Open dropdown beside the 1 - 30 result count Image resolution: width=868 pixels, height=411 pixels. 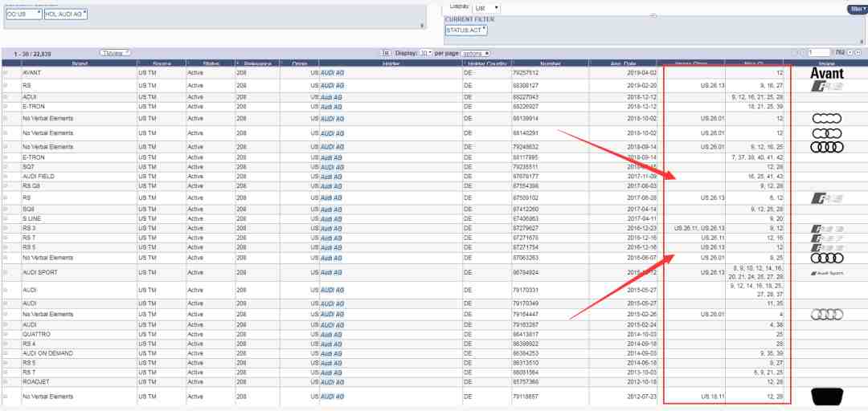[115, 52]
